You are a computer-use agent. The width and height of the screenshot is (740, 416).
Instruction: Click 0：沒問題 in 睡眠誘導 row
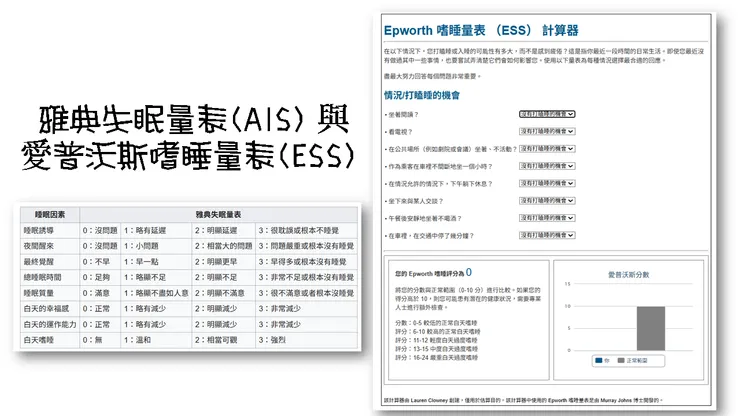tap(100, 230)
